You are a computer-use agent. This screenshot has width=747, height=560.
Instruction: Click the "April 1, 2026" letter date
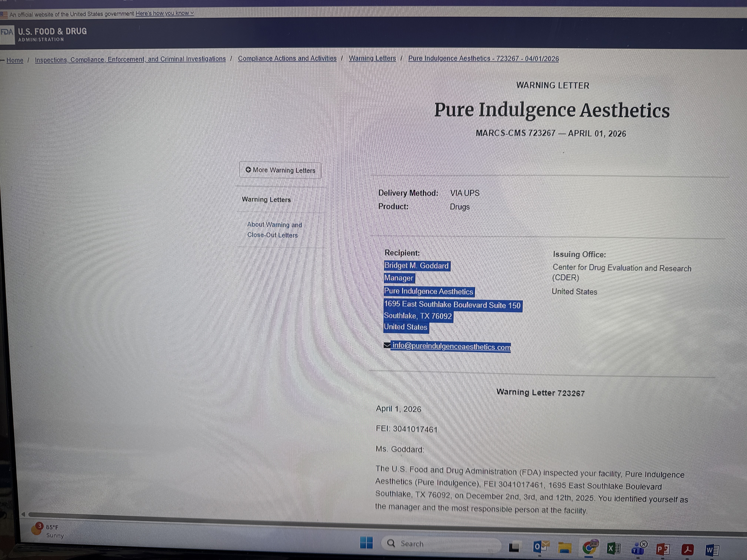pos(399,409)
